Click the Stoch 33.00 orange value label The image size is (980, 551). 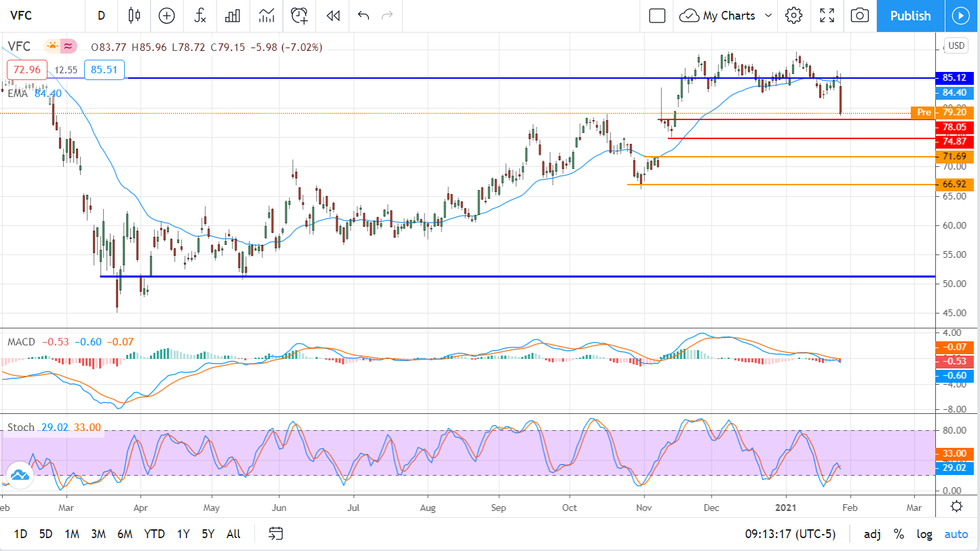955,453
